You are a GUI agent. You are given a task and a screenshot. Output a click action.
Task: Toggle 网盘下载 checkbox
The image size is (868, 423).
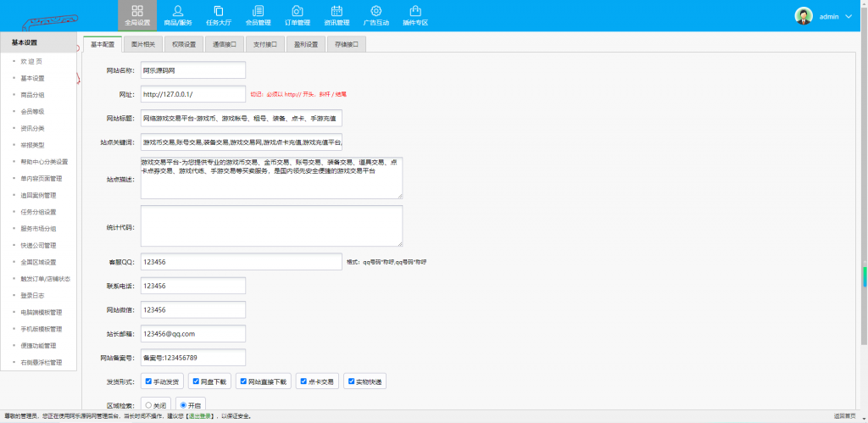pos(196,381)
